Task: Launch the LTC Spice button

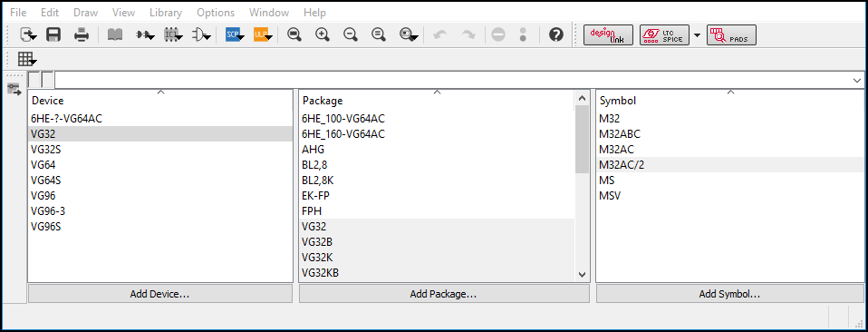Action: (664, 34)
